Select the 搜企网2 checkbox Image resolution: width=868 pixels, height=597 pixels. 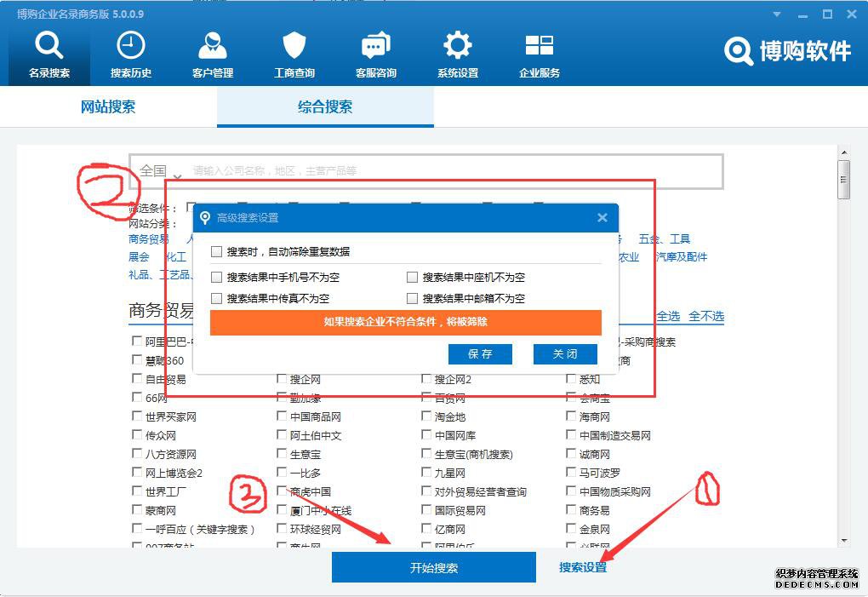tap(426, 379)
